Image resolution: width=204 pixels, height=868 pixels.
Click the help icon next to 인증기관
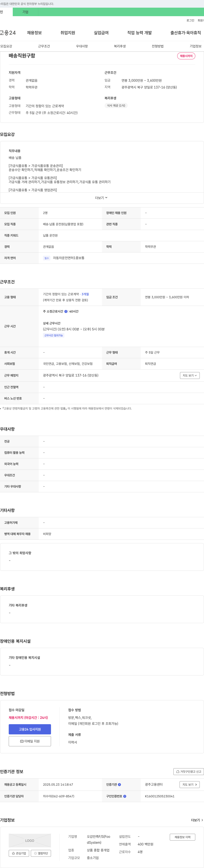[119, 784]
